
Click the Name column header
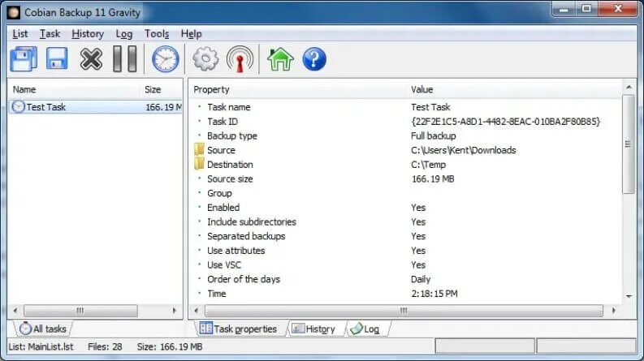[x=24, y=89]
